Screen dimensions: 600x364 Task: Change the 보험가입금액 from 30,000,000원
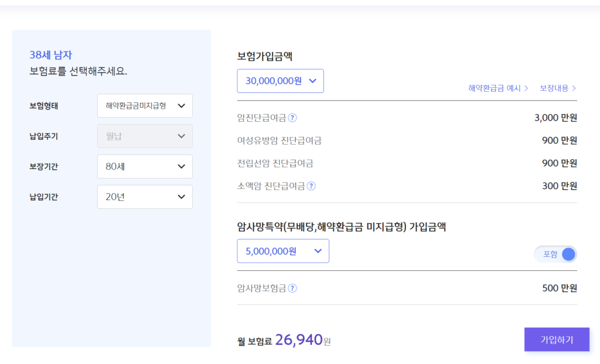[280, 81]
